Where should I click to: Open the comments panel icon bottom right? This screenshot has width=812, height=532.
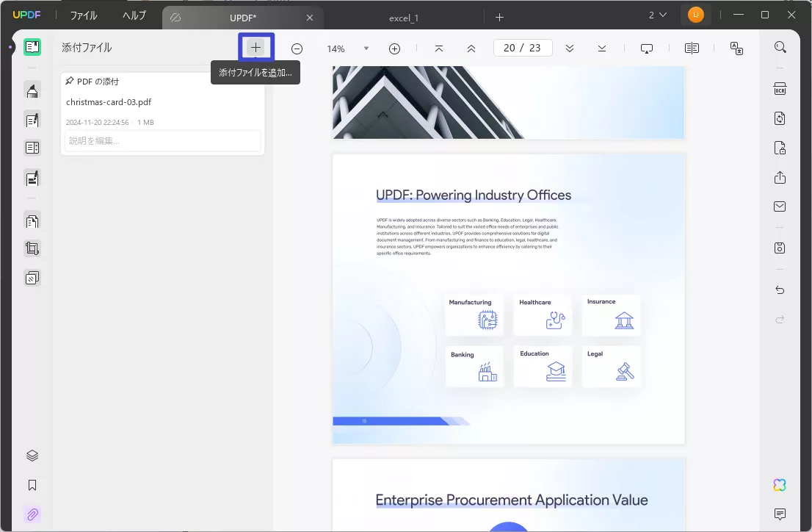pyautogui.click(x=780, y=514)
